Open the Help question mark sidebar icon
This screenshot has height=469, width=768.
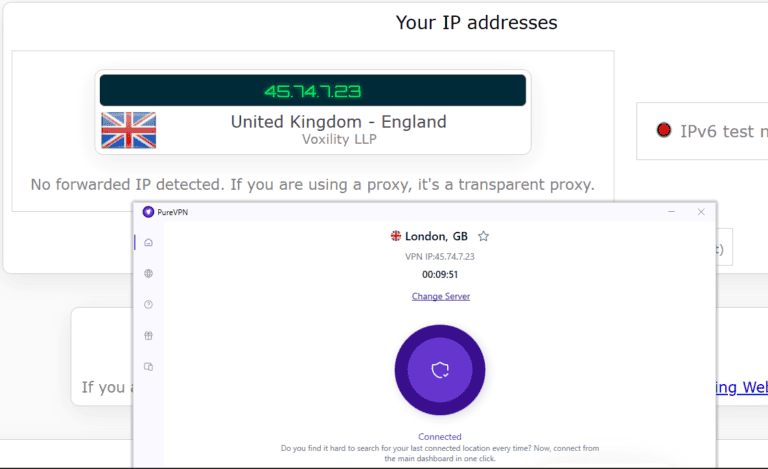tap(148, 304)
